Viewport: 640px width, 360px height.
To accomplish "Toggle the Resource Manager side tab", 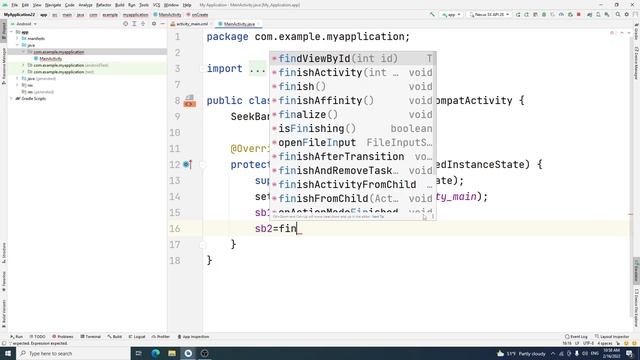I will pyautogui.click(x=4, y=65).
